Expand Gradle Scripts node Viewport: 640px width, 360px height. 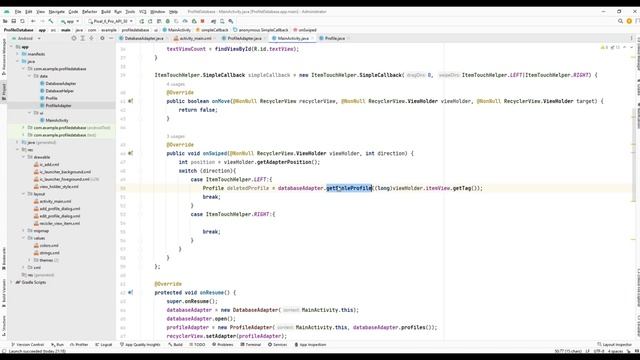(x=12, y=282)
